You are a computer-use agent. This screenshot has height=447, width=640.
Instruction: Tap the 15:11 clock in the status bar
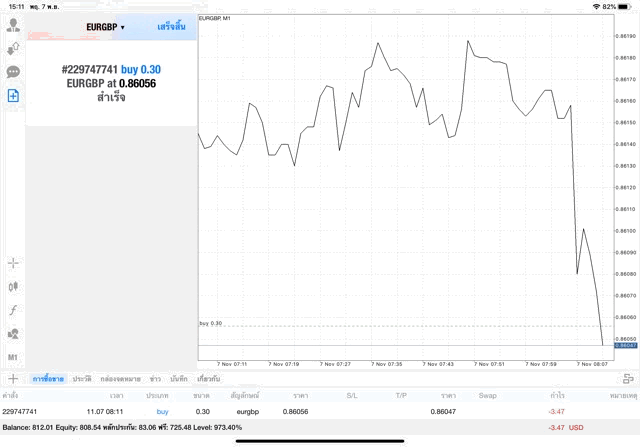coord(16,7)
